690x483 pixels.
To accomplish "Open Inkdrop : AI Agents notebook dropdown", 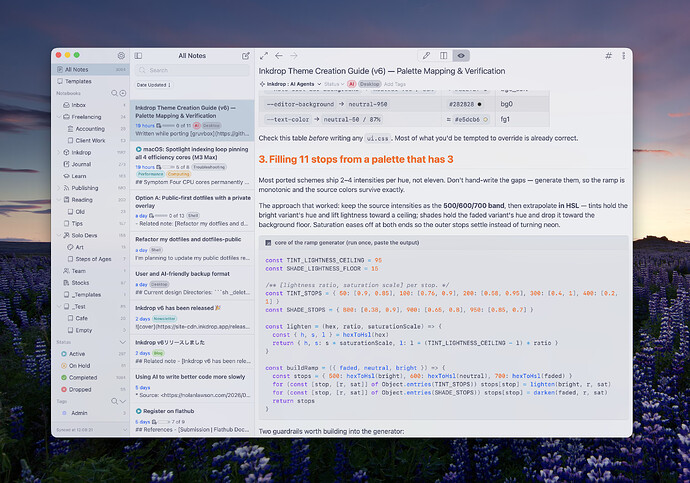I will coord(290,84).
